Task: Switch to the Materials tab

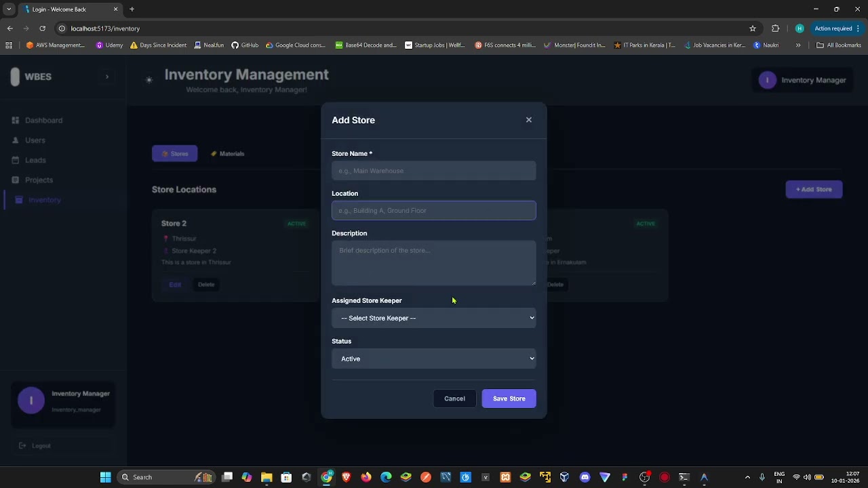Action: 227,154
